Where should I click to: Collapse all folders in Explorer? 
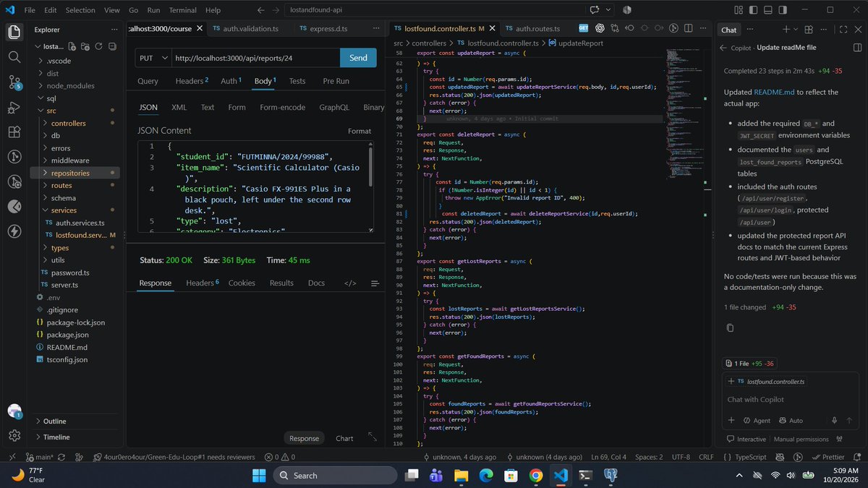tap(111, 46)
